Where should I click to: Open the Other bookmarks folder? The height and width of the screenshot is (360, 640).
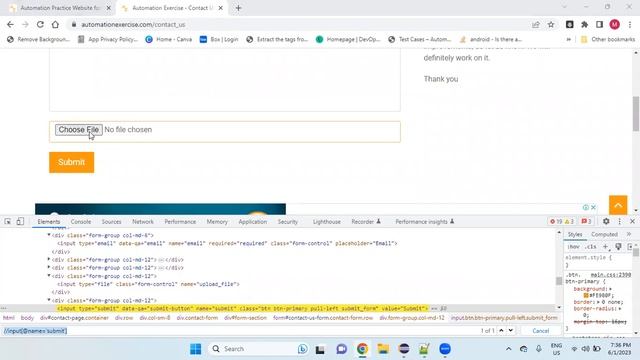(x=608, y=39)
